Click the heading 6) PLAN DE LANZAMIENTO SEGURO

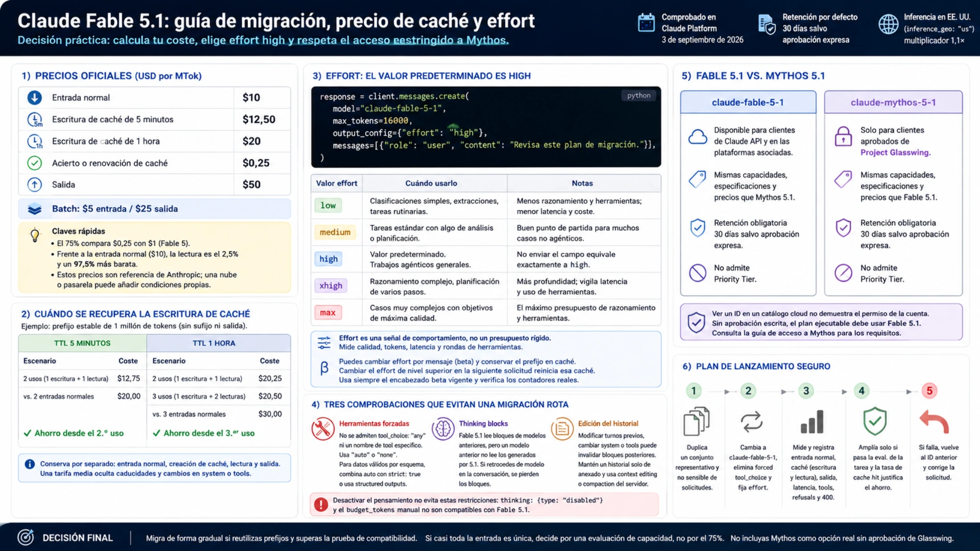[756, 366]
